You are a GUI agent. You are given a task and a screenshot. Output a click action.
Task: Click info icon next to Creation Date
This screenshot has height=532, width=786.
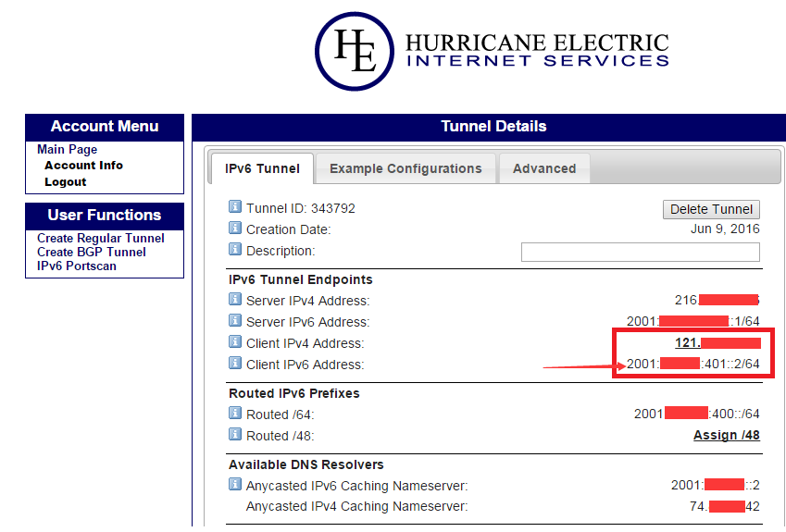click(235, 229)
